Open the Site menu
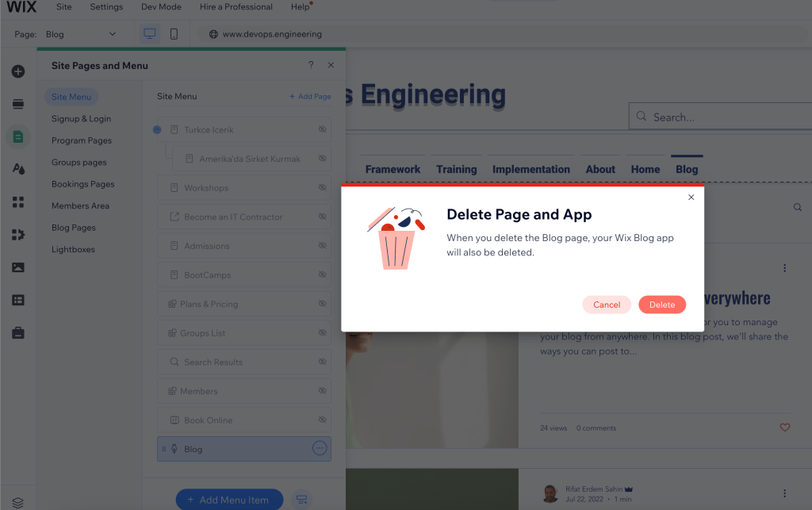Screen dimensions: 812x510 (63, 6)
